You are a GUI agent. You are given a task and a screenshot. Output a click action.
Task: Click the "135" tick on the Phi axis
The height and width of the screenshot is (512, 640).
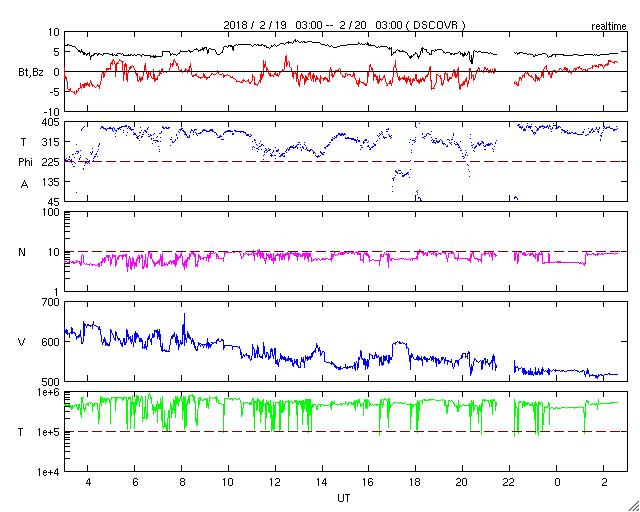point(51,182)
